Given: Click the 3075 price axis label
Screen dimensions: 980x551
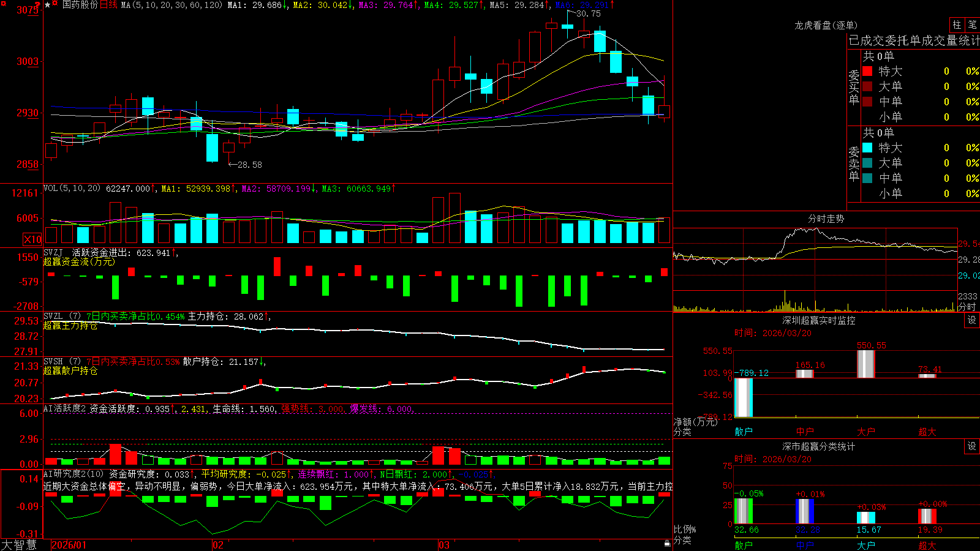Looking at the screenshot, I should click(27, 10).
